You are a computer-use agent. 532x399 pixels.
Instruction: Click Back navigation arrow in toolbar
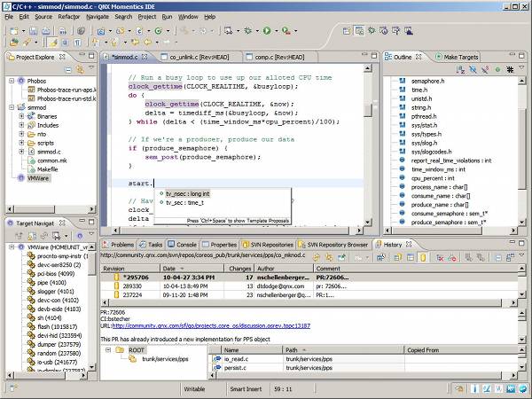pyautogui.click(x=148, y=43)
